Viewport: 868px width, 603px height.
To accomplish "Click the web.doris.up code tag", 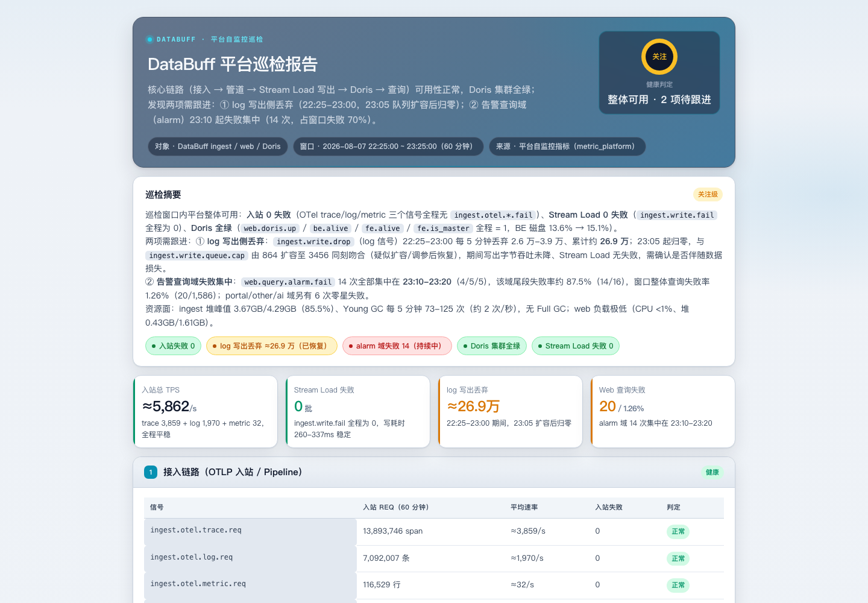I will (270, 229).
